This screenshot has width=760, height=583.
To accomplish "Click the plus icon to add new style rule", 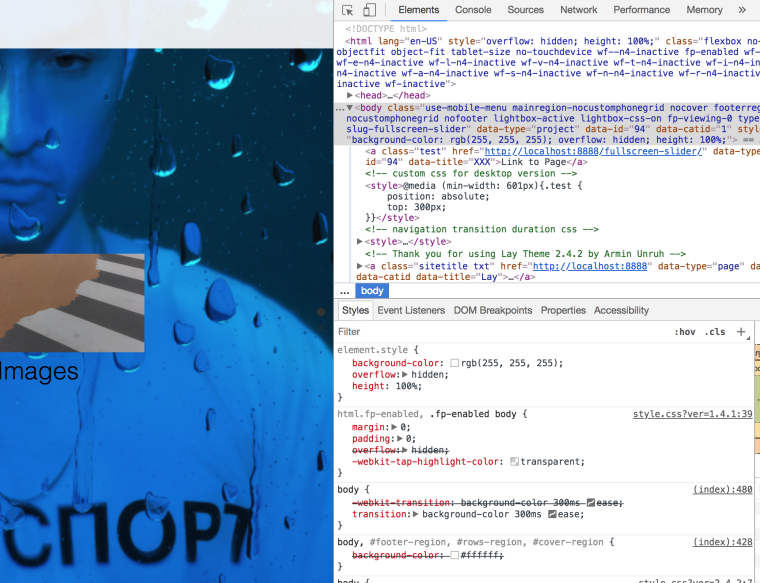I will tap(741, 332).
